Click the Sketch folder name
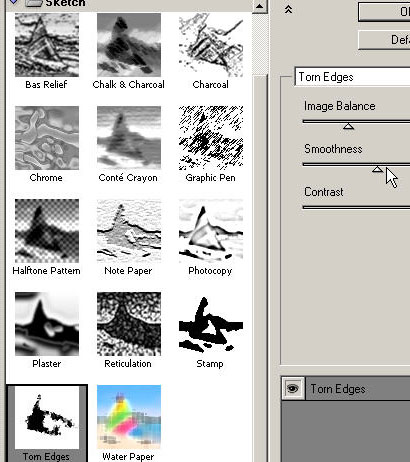 (x=65, y=3)
